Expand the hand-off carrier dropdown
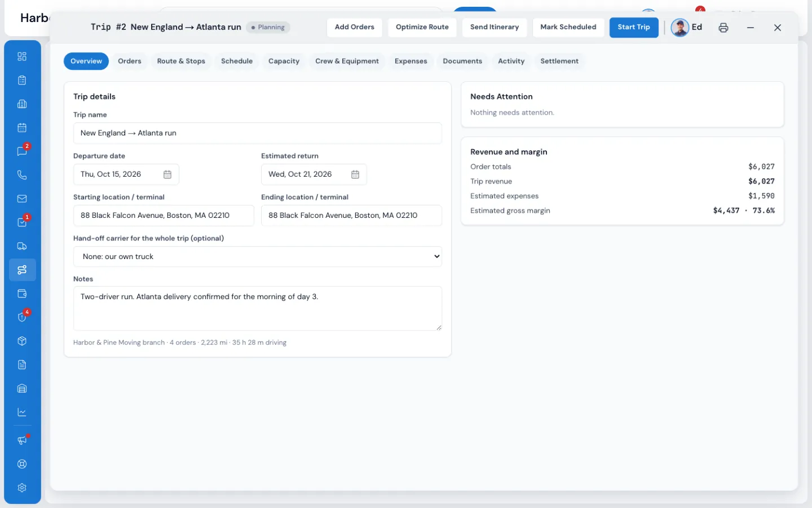This screenshot has width=812, height=508. pyautogui.click(x=258, y=256)
